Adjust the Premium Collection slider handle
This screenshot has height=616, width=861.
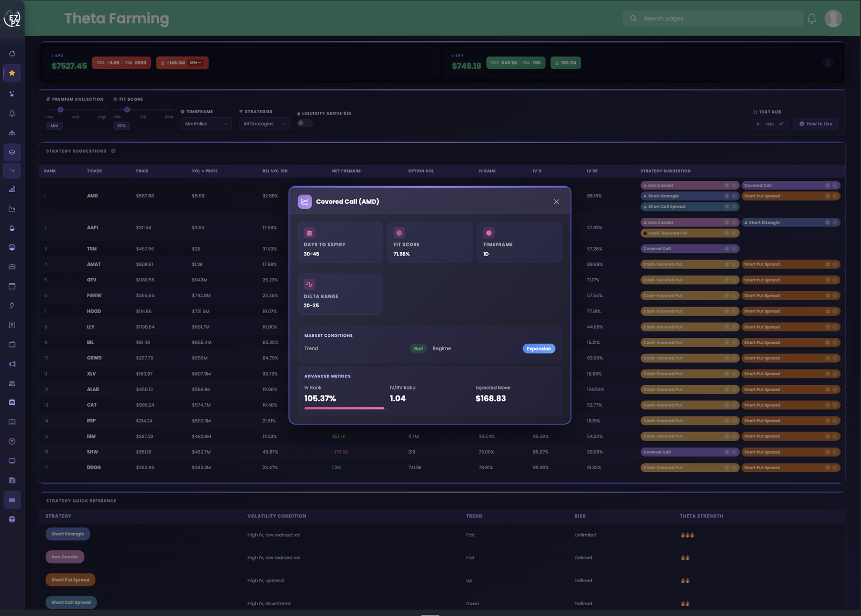point(61,110)
